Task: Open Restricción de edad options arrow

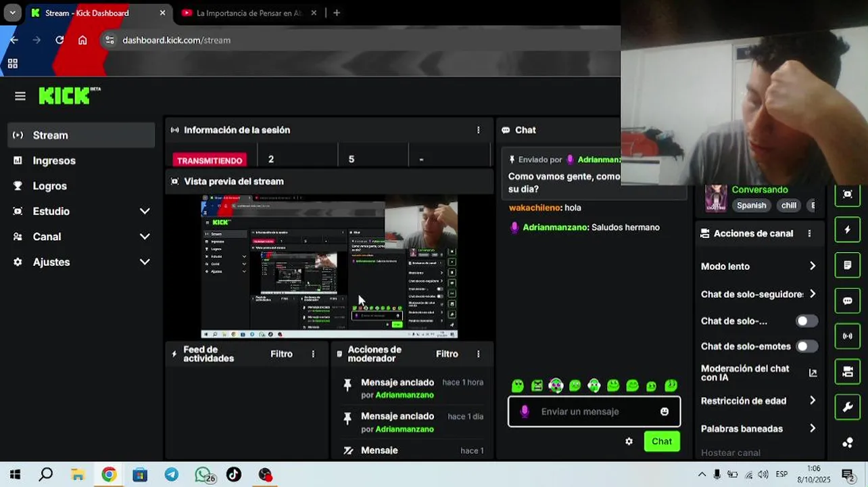Action: (813, 400)
